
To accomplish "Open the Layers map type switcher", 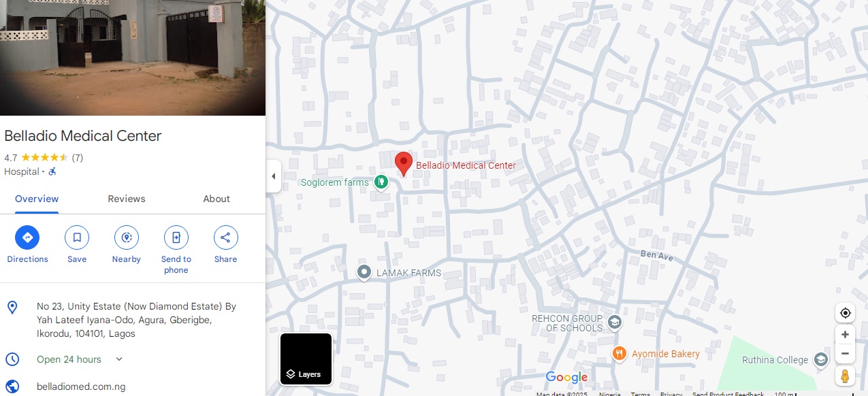I will tap(306, 359).
